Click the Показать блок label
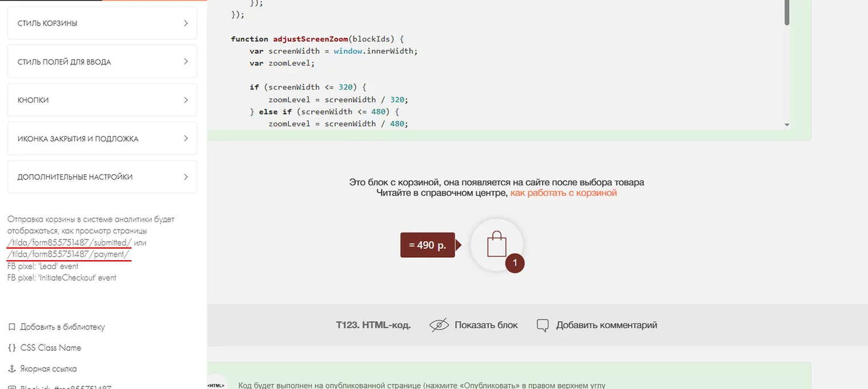 point(486,325)
